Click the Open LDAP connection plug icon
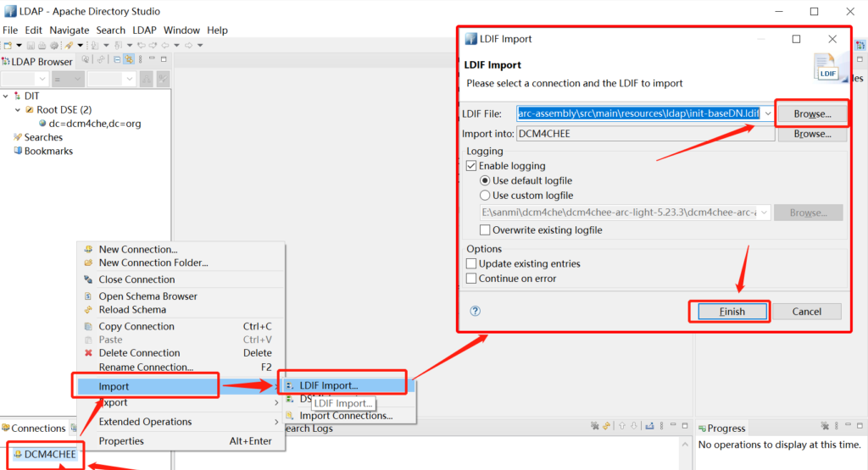868x470 pixels. pyautogui.click(x=69, y=46)
